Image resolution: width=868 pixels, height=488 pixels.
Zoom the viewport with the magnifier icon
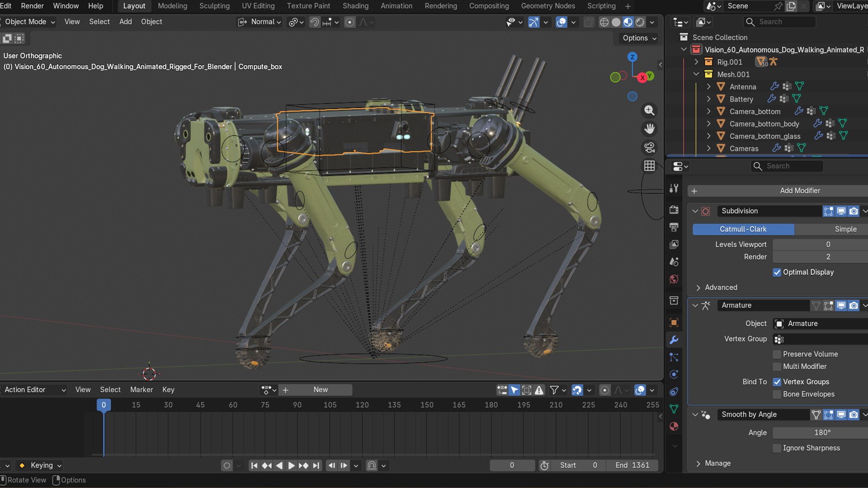(x=649, y=110)
